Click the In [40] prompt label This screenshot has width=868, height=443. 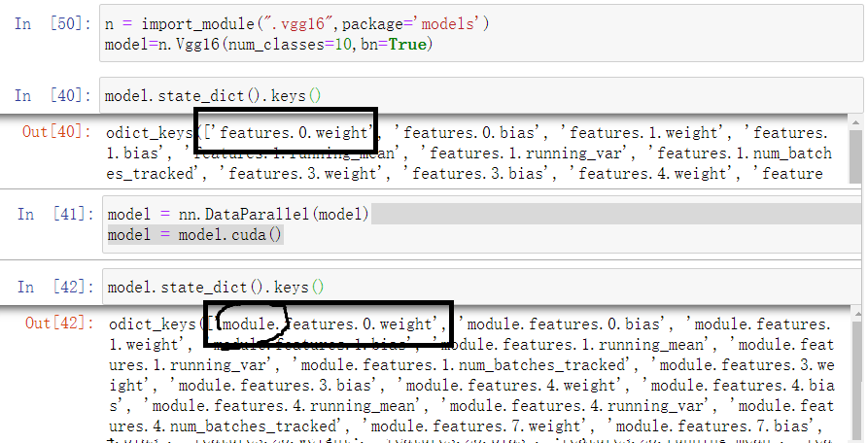[52, 95]
